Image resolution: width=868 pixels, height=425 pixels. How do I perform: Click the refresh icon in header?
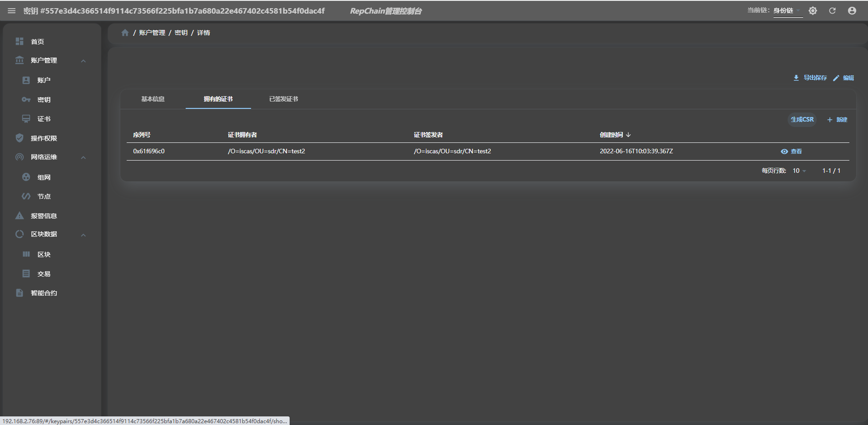[x=832, y=10]
